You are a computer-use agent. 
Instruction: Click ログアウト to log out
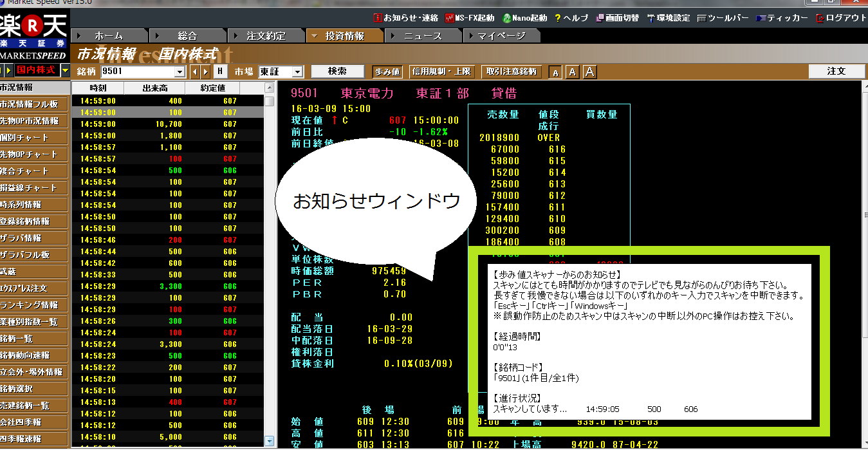[x=842, y=18]
